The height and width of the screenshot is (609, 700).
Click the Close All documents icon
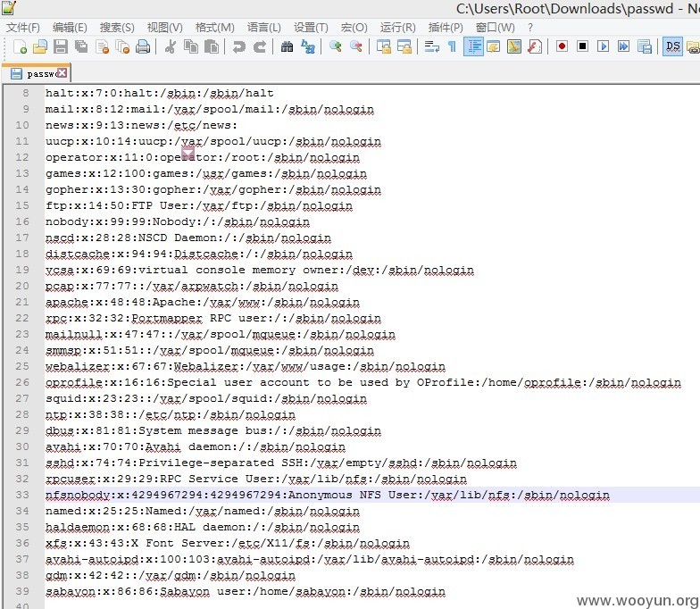(x=122, y=46)
